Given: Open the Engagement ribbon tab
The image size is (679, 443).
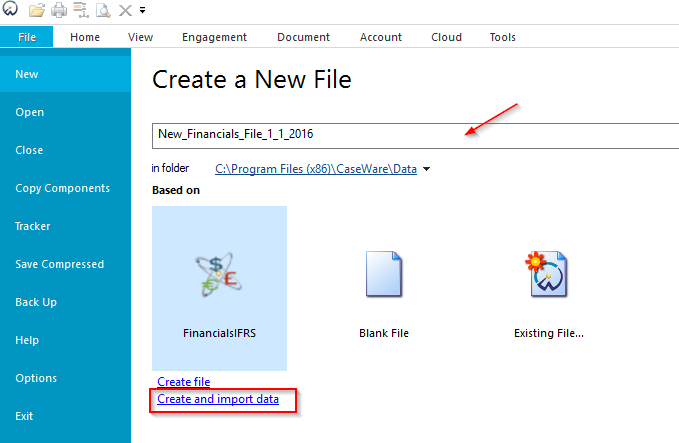Looking at the screenshot, I should click(x=214, y=37).
